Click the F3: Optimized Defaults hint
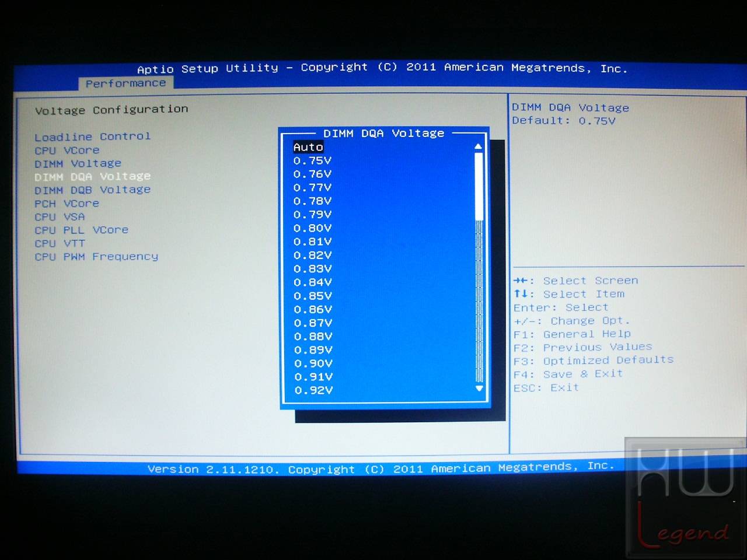The height and width of the screenshot is (560, 747). [x=594, y=360]
